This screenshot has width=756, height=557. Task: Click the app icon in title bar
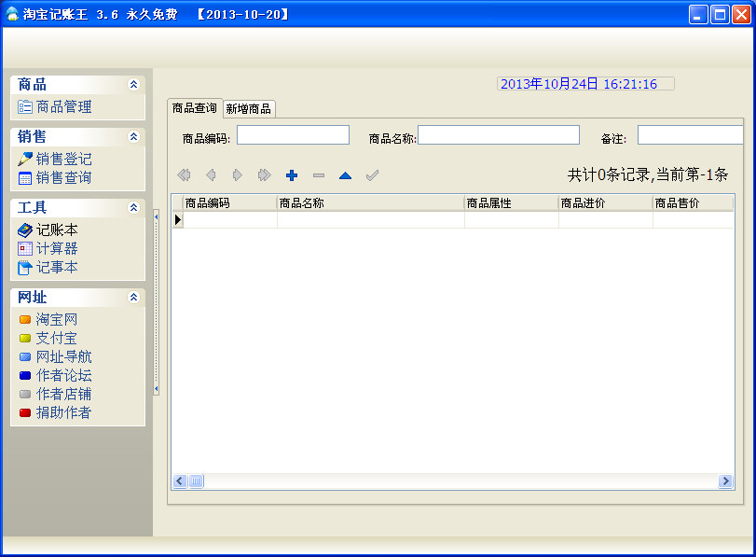click(12, 14)
